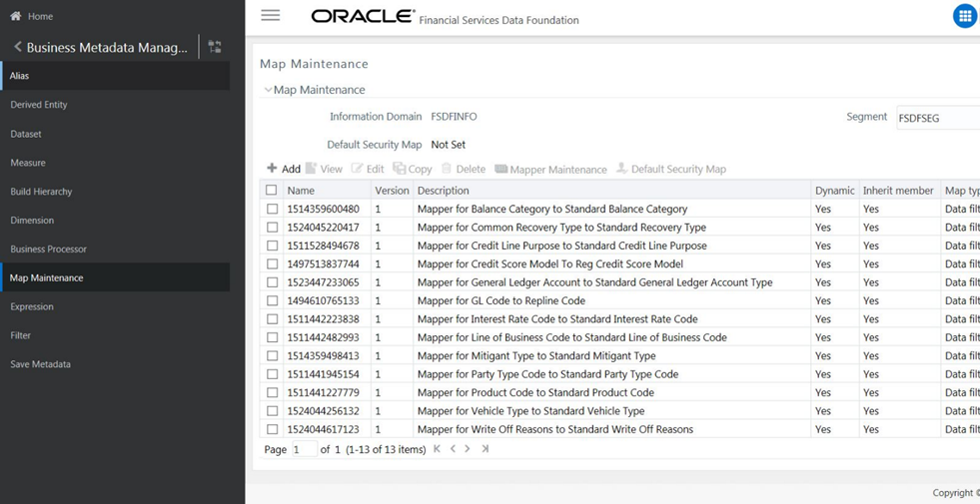The height and width of the screenshot is (504, 980).
Task: Click 'Mapper for Vehicle Type to Standard Vehicle Type'
Action: [x=530, y=411]
